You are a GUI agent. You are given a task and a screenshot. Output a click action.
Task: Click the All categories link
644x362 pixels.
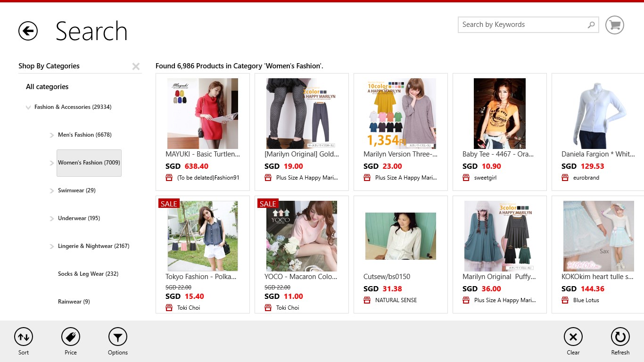tap(47, 87)
